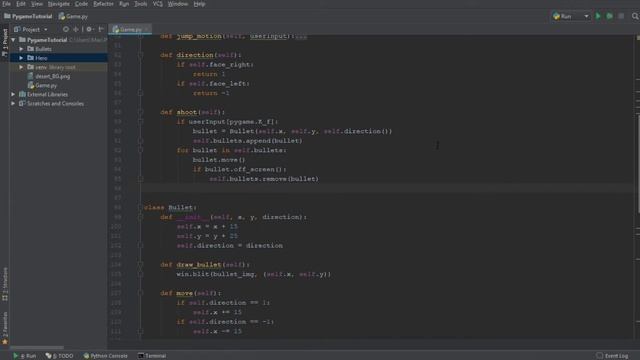Toggle the 2: Favorites side tool window
This screenshot has height=360, width=640.
click(5, 328)
